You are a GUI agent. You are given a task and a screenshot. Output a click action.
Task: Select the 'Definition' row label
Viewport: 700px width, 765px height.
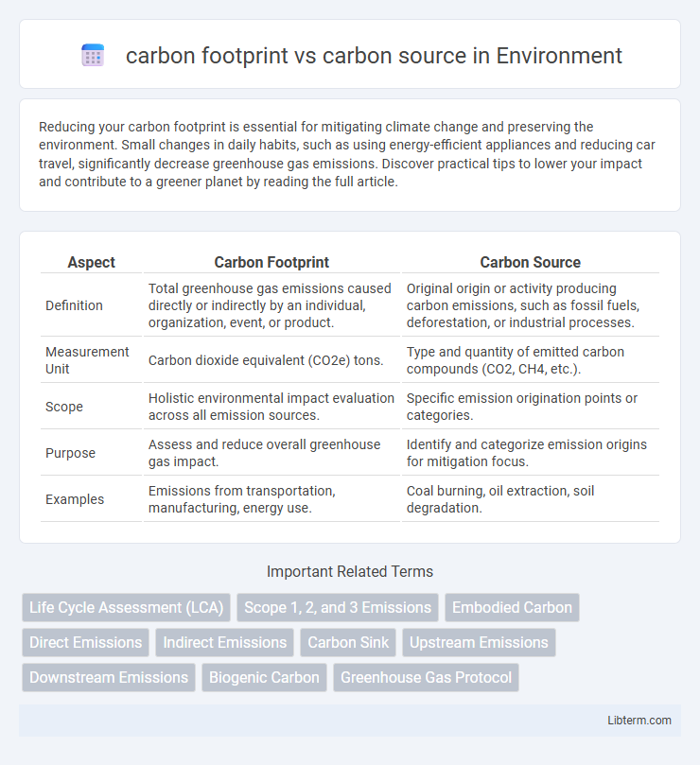74,305
